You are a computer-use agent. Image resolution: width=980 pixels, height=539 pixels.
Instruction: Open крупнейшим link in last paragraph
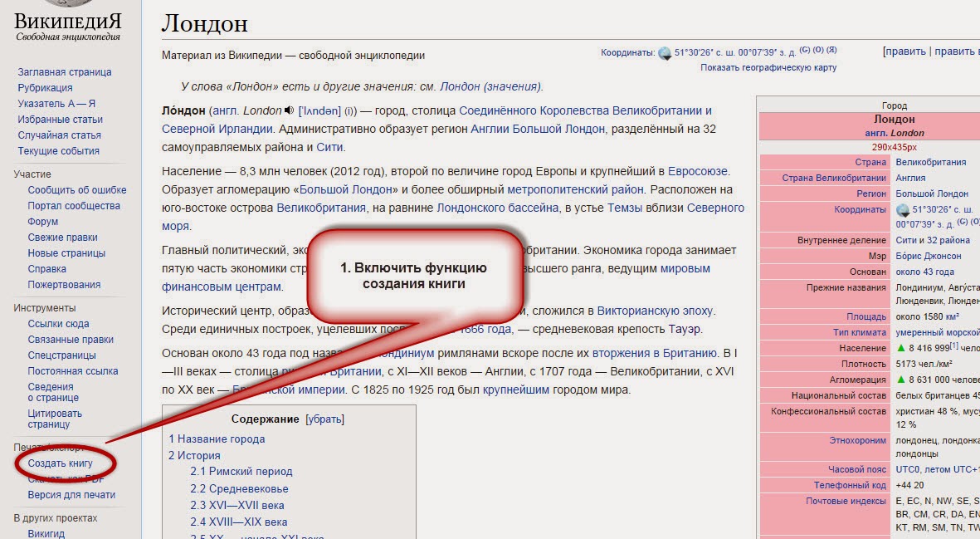pos(515,390)
